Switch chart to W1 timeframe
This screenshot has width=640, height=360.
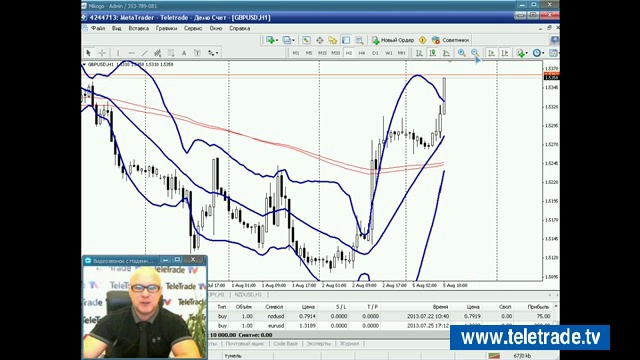(x=389, y=53)
